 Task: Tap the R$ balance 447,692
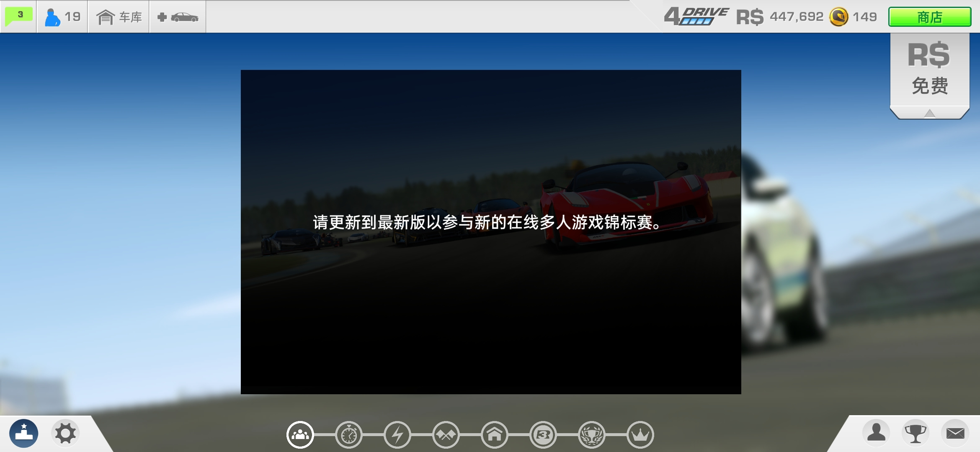coord(780,17)
